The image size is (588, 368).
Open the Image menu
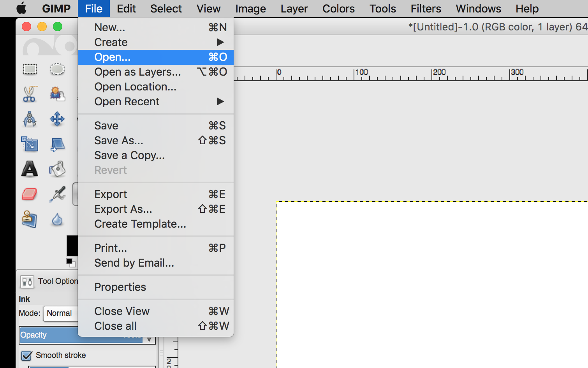[250, 9]
